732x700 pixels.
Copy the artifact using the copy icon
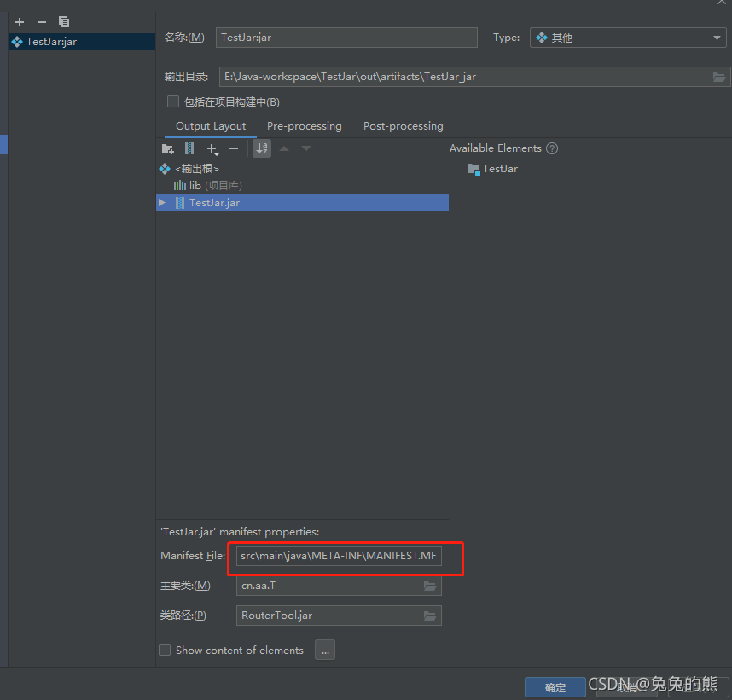pos(63,21)
